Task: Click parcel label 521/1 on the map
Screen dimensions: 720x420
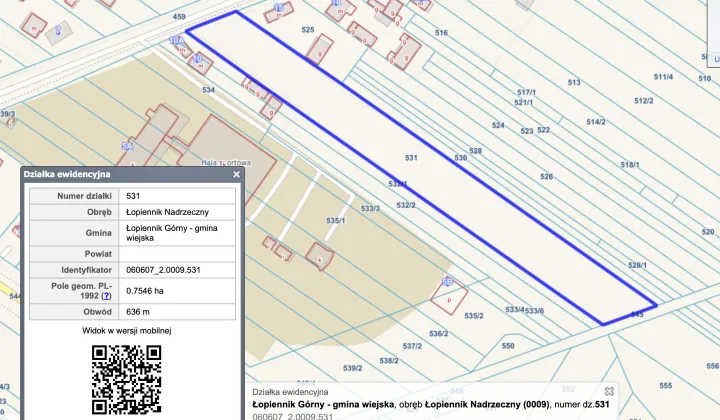Action: point(523,102)
